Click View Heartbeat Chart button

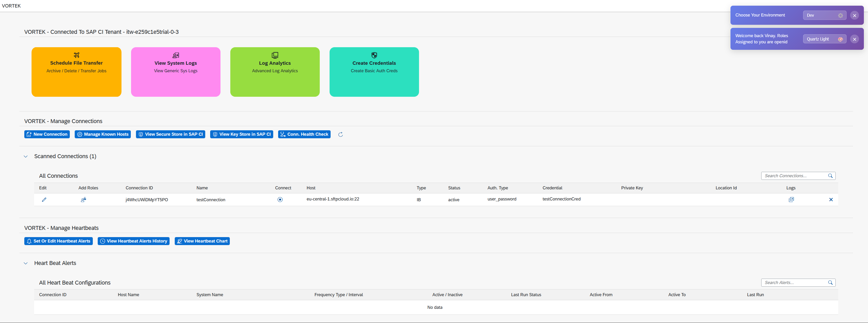click(x=202, y=241)
